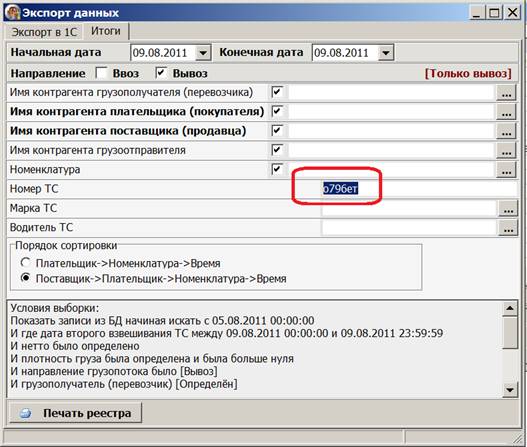The image size is (527, 447).
Task: Click the application icon in title bar
Action: tap(12, 13)
